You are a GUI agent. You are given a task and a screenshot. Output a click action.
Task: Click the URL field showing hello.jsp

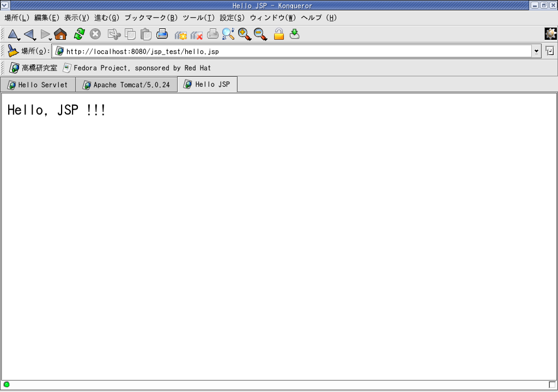tap(294, 51)
